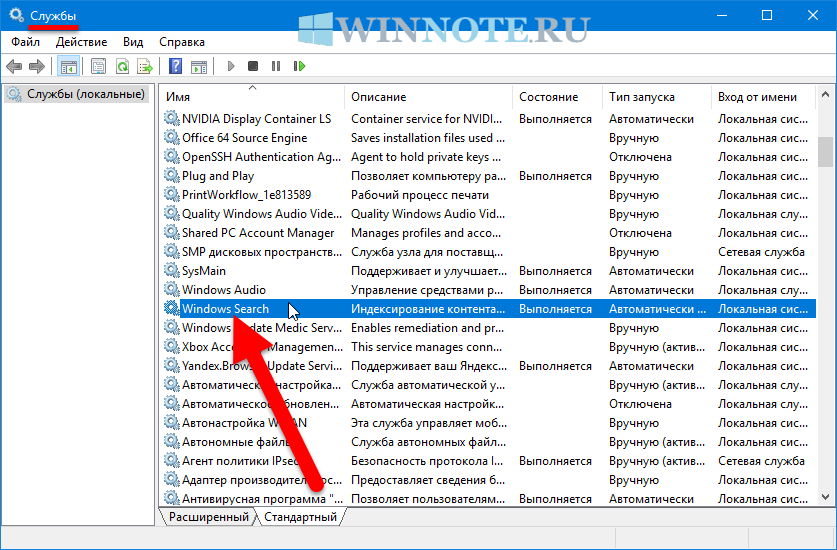Click the Back arrow in the toolbar
837x550 pixels.
(14, 67)
